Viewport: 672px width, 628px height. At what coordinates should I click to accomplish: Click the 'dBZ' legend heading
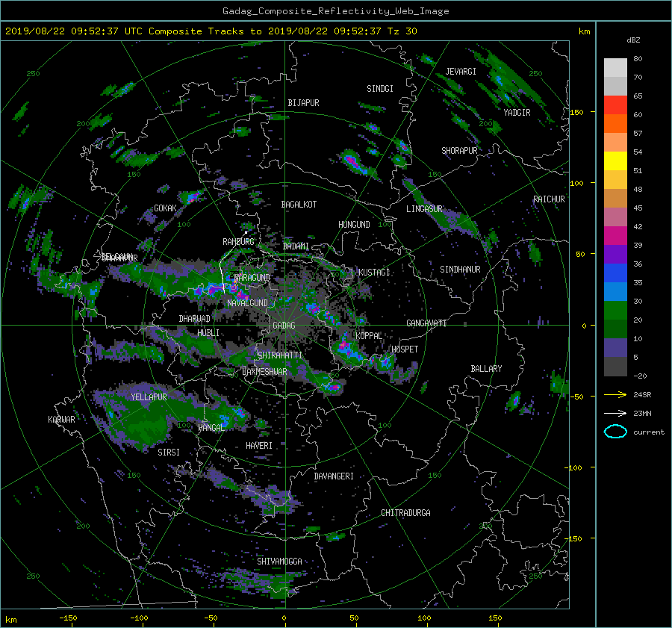coord(633,40)
